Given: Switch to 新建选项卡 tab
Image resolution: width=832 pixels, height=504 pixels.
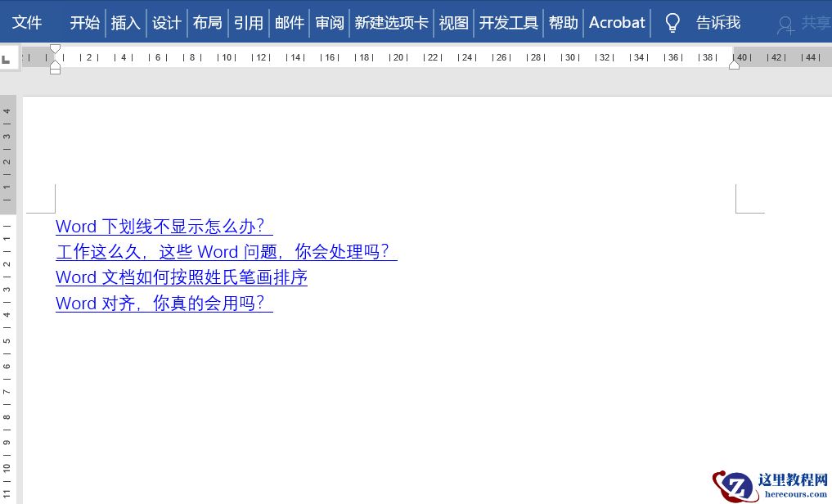Looking at the screenshot, I should tap(391, 22).
